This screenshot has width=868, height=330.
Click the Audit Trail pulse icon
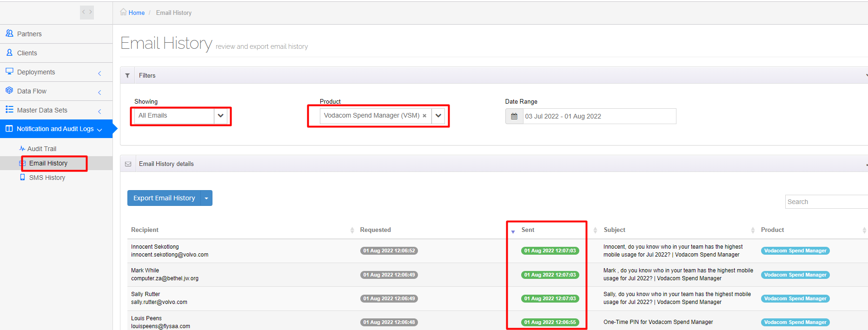22,149
